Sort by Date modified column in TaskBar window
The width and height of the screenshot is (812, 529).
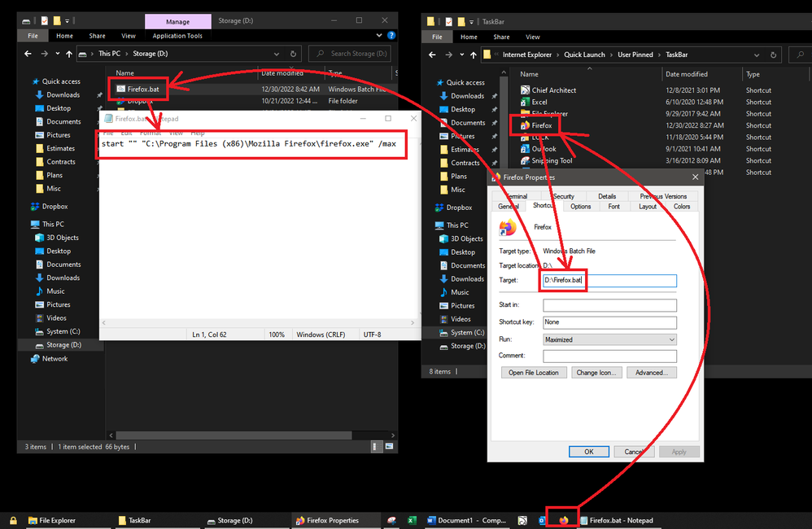point(686,74)
